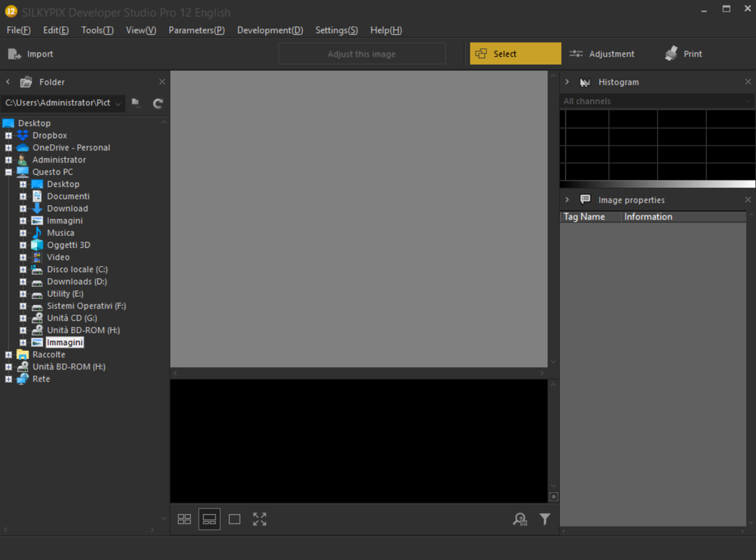Image resolution: width=756 pixels, height=560 pixels.
Task: Refresh the folder tree
Action: pos(157,103)
